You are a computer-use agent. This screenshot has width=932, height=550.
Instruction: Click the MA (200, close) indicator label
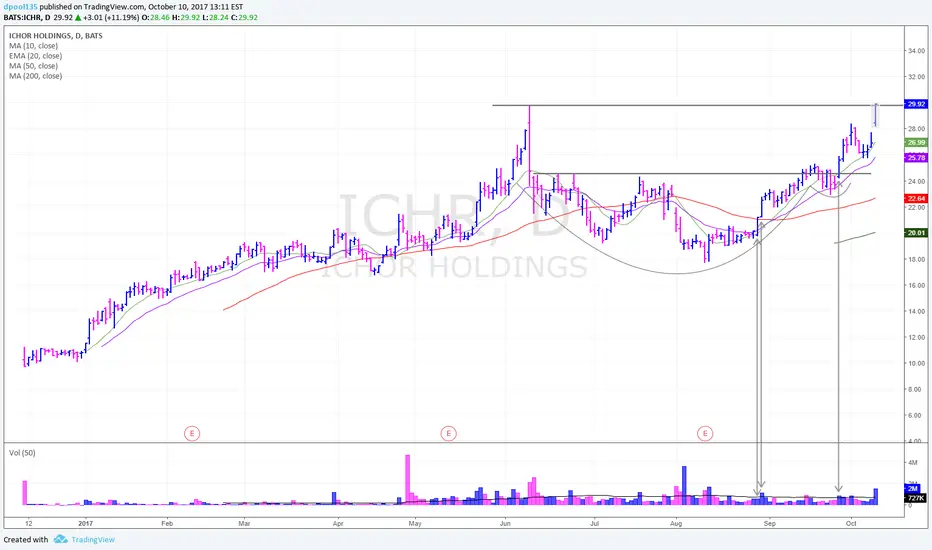click(x=35, y=76)
